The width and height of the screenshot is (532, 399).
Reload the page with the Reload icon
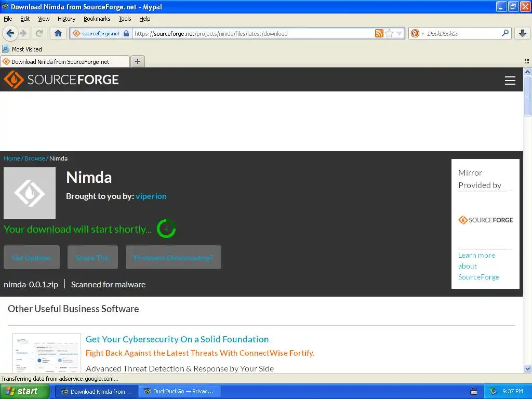(x=39, y=33)
